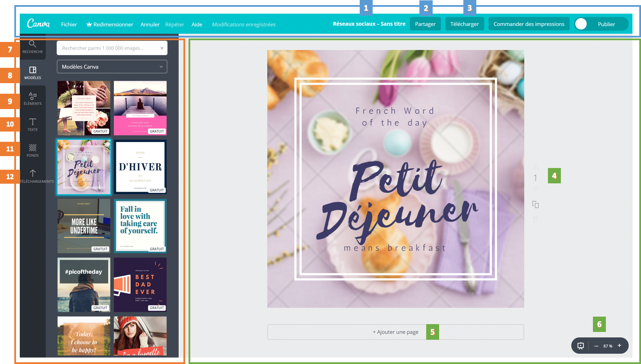Open the Éléments panel in the sidebar

coord(32,98)
